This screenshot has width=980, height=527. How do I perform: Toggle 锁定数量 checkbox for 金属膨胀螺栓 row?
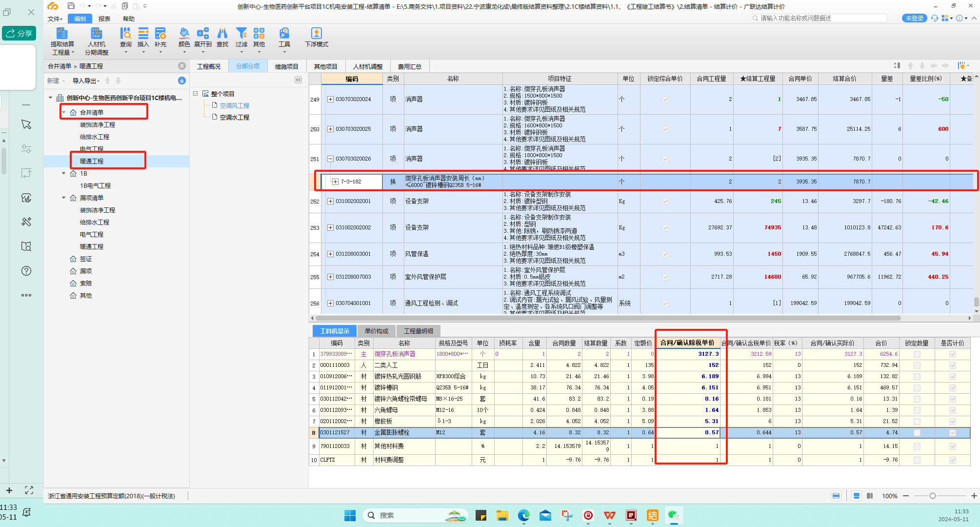[x=917, y=433]
